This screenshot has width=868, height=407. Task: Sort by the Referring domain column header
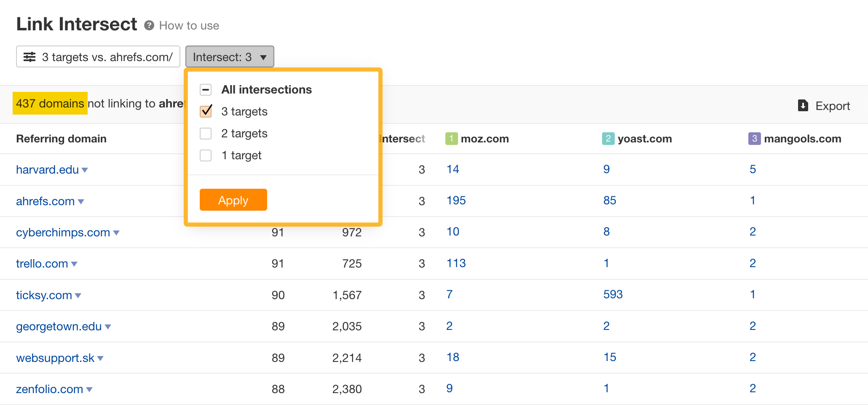(x=61, y=139)
